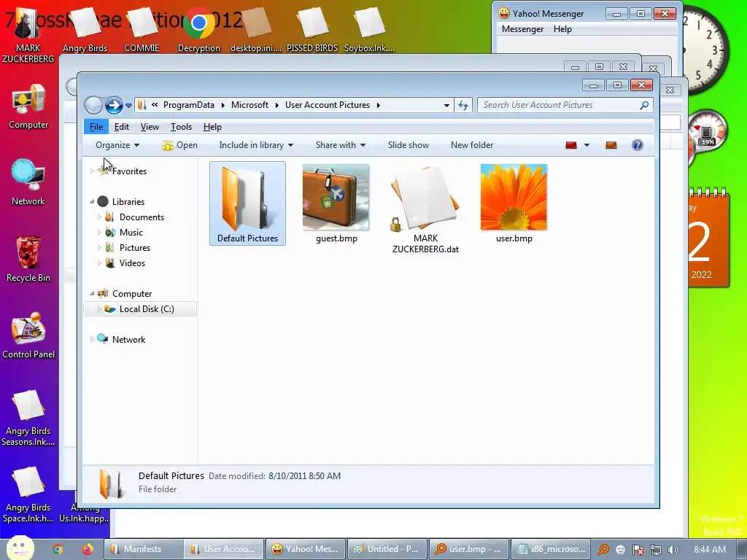The image size is (747, 560).
Task: Select the Default Pictures folder
Action: click(247, 203)
